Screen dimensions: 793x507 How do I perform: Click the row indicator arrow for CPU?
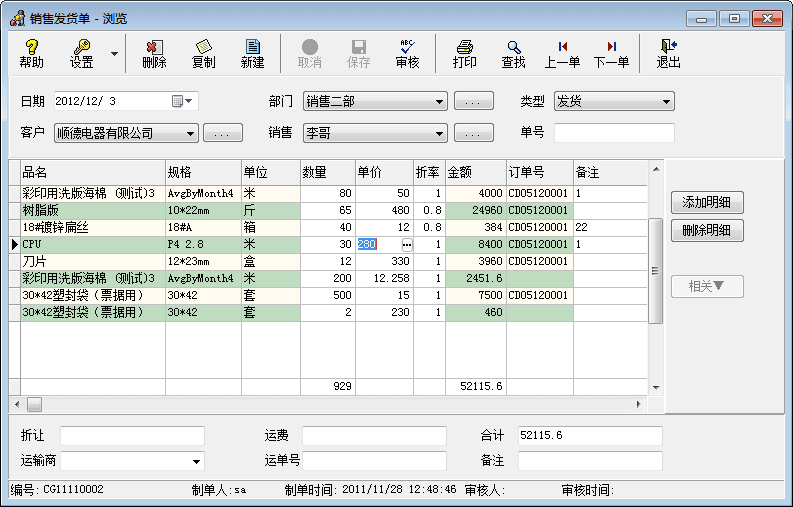click(x=15, y=245)
